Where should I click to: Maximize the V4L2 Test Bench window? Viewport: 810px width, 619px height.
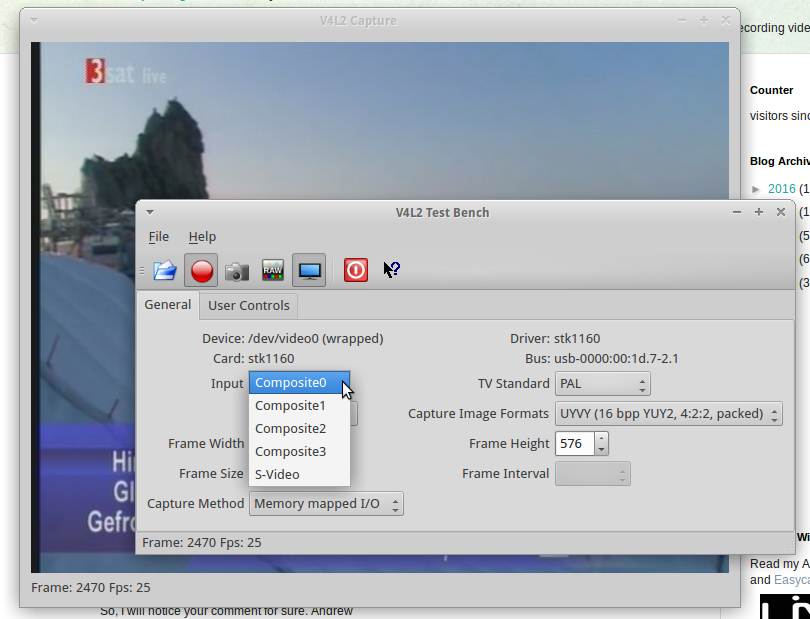click(x=759, y=212)
